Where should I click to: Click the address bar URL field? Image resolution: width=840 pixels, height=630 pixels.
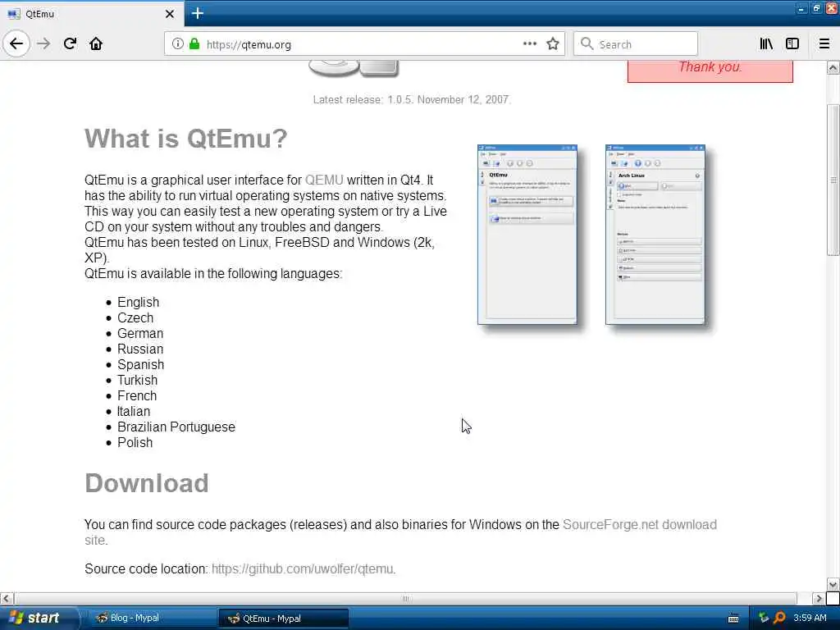point(363,44)
